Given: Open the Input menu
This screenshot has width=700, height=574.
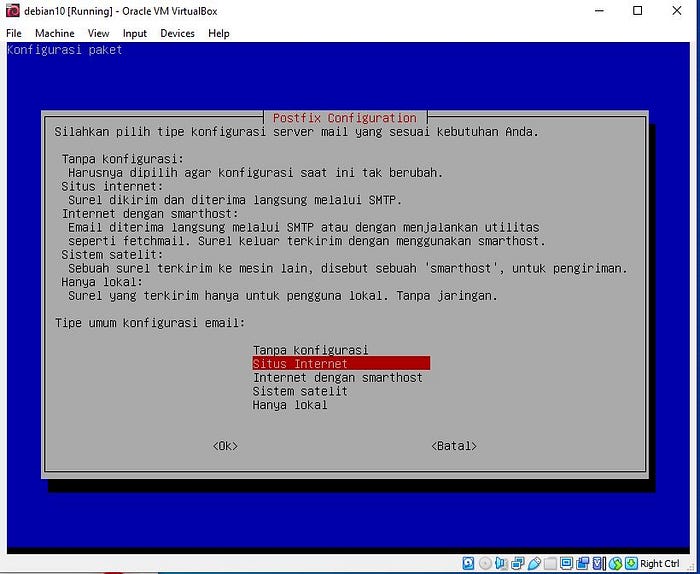Looking at the screenshot, I should (134, 33).
